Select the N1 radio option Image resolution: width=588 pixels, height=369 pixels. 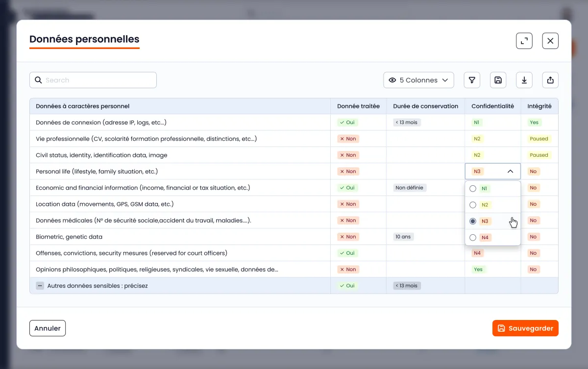tap(473, 189)
